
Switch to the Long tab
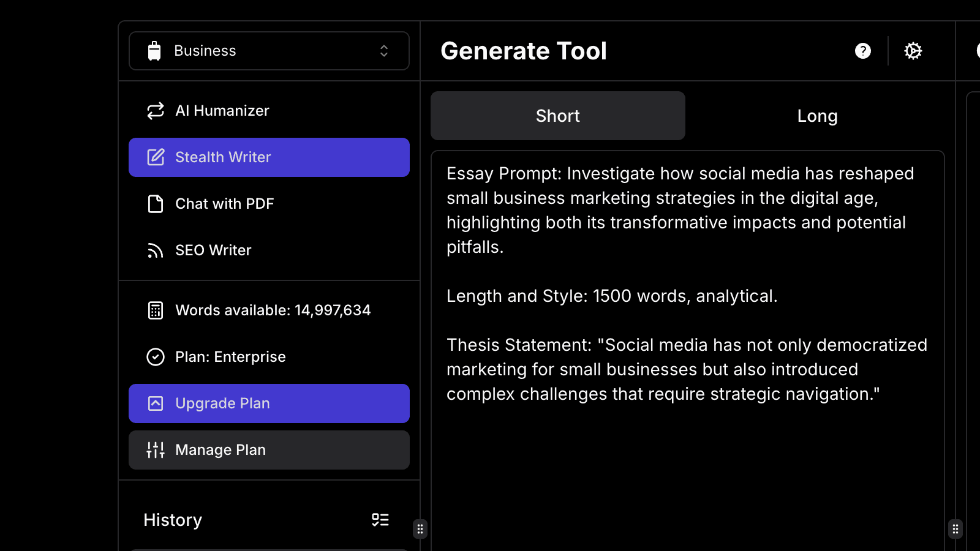817,115
